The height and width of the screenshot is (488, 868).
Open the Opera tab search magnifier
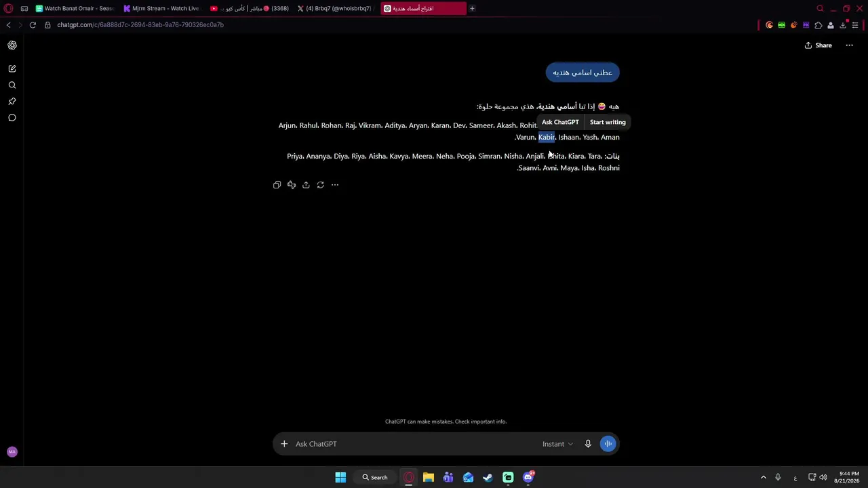click(820, 9)
